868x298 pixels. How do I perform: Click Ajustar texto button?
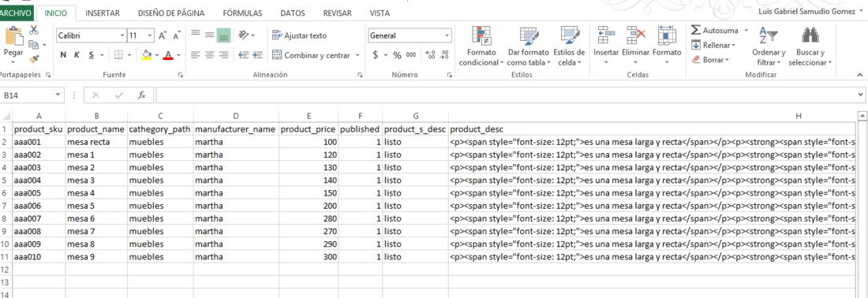pyautogui.click(x=300, y=35)
